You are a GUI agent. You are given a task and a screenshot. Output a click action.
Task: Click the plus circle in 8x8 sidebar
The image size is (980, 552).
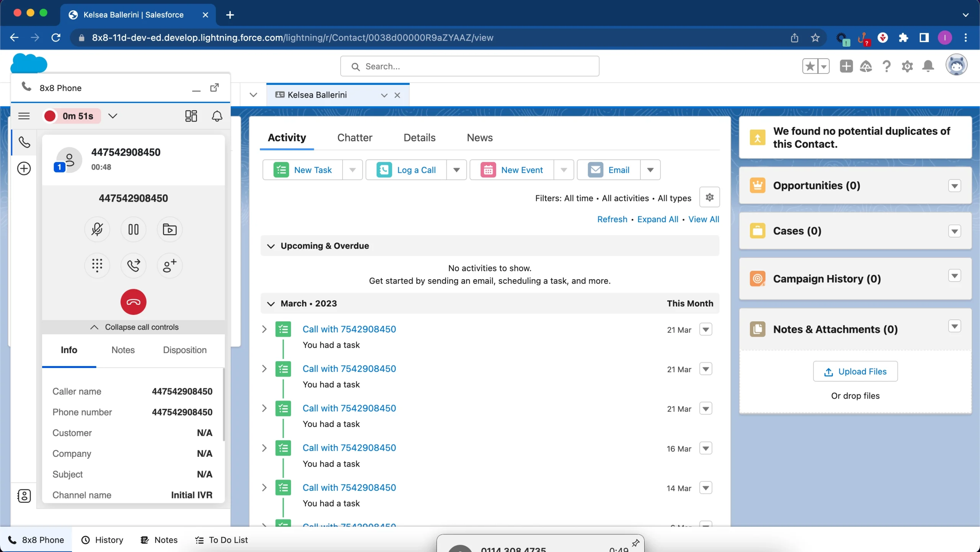[24, 168]
